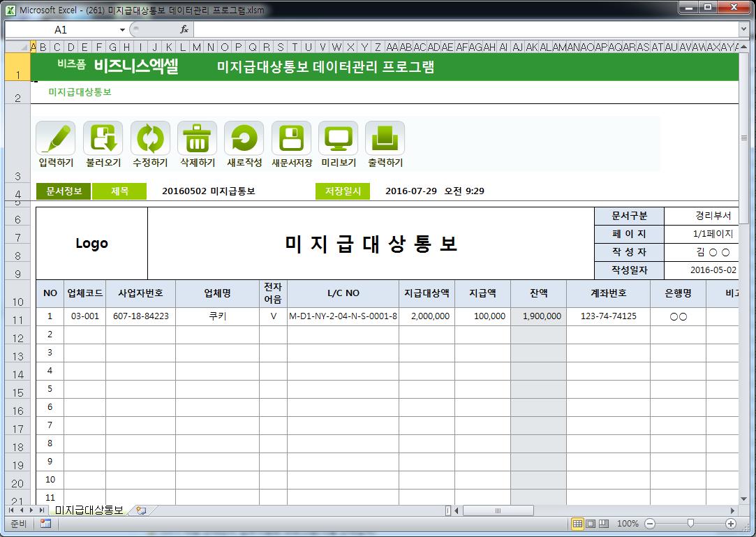Select the 미지급대상통보 sheet tab
The width and height of the screenshot is (756, 537).
pos(88,510)
